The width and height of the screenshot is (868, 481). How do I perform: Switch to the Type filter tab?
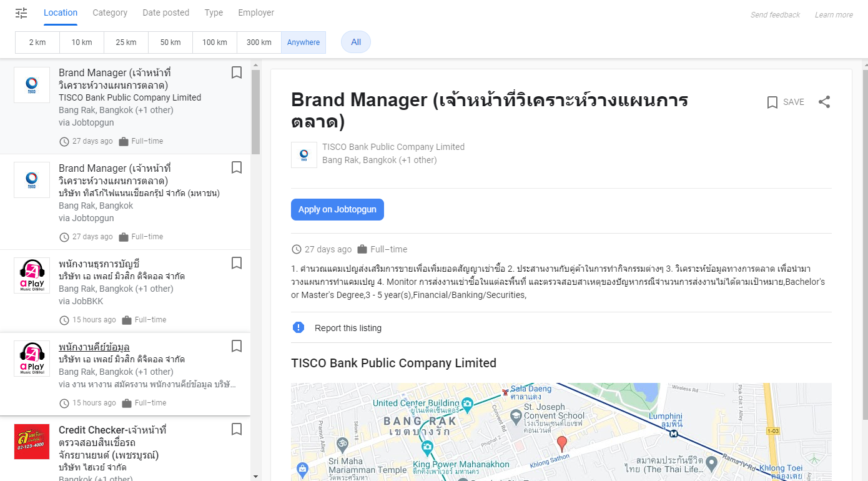[x=214, y=12]
